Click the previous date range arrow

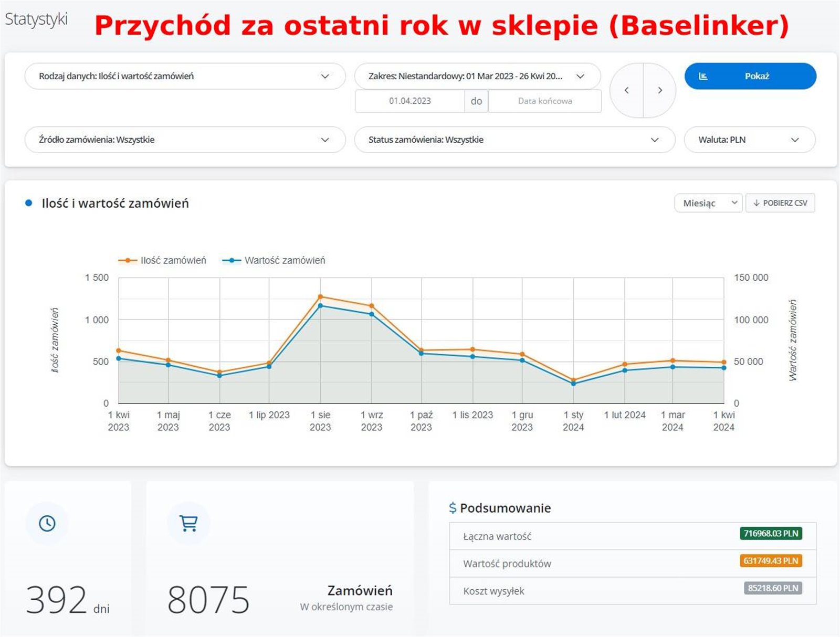(626, 90)
